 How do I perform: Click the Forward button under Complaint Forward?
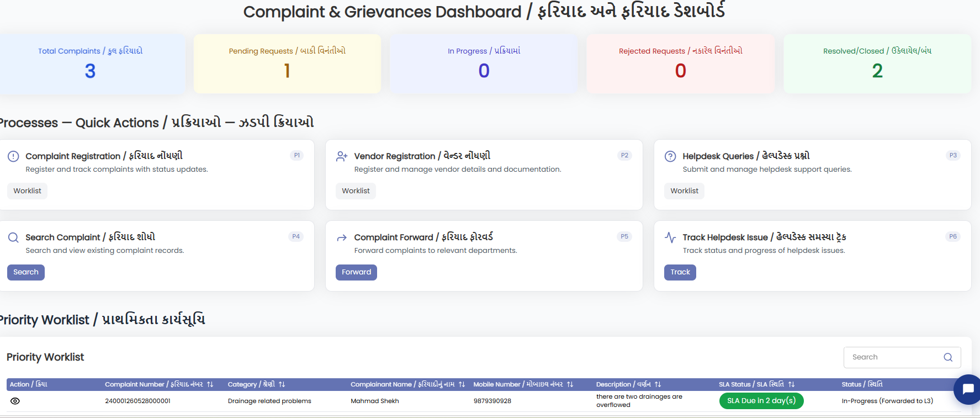356,272
